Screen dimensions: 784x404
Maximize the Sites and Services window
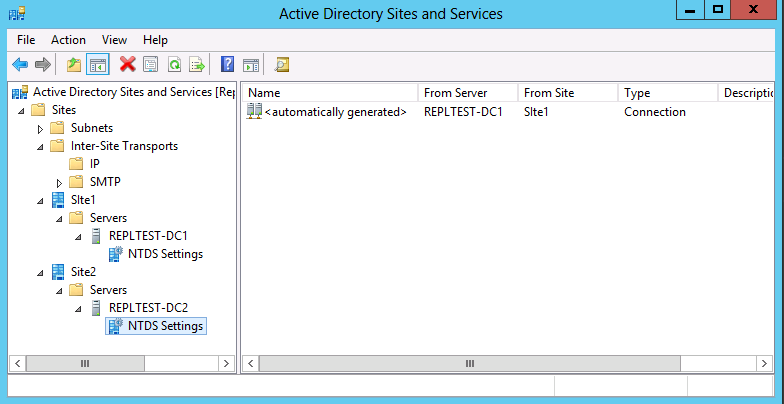point(718,10)
